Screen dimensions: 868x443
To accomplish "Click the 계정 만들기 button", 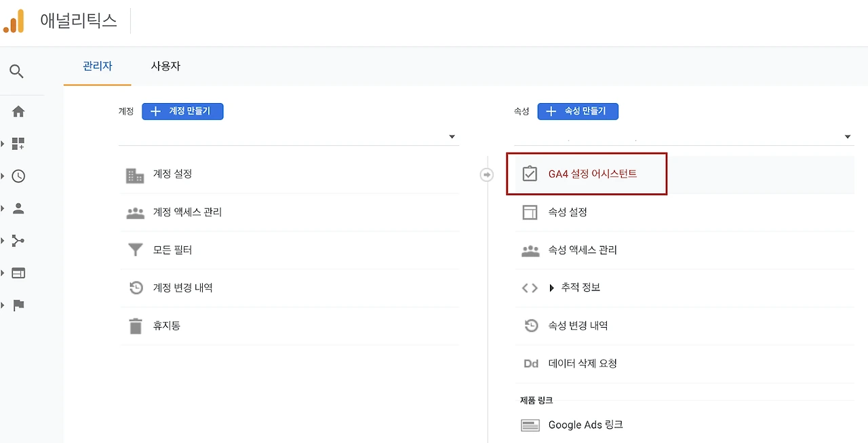I will click(182, 111).
